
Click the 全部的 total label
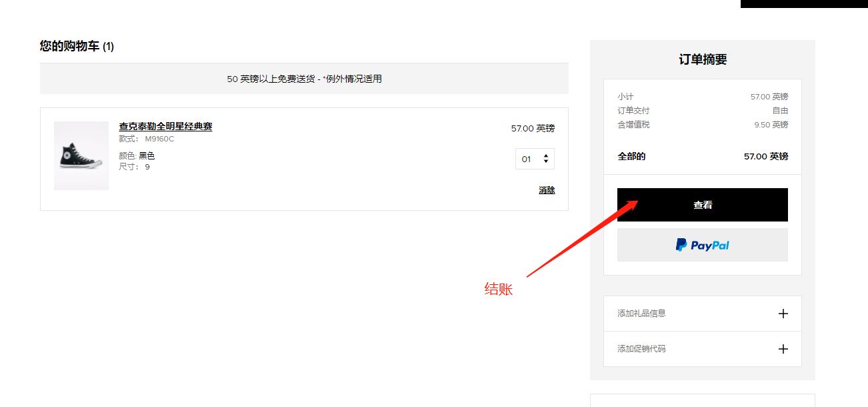tap(631, 157)
